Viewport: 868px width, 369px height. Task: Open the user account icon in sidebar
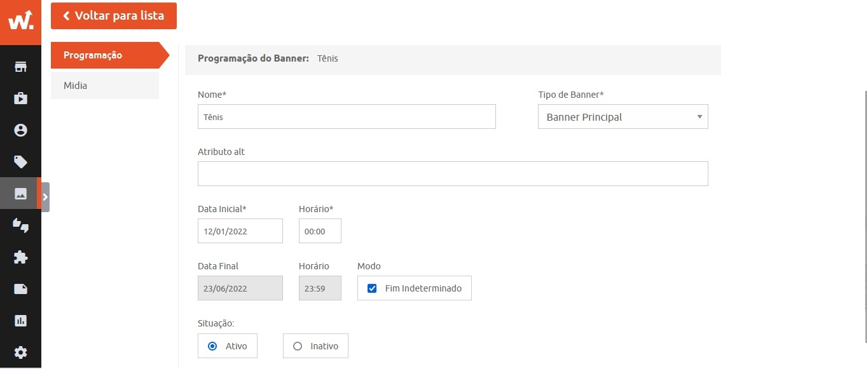coord(20,130)
